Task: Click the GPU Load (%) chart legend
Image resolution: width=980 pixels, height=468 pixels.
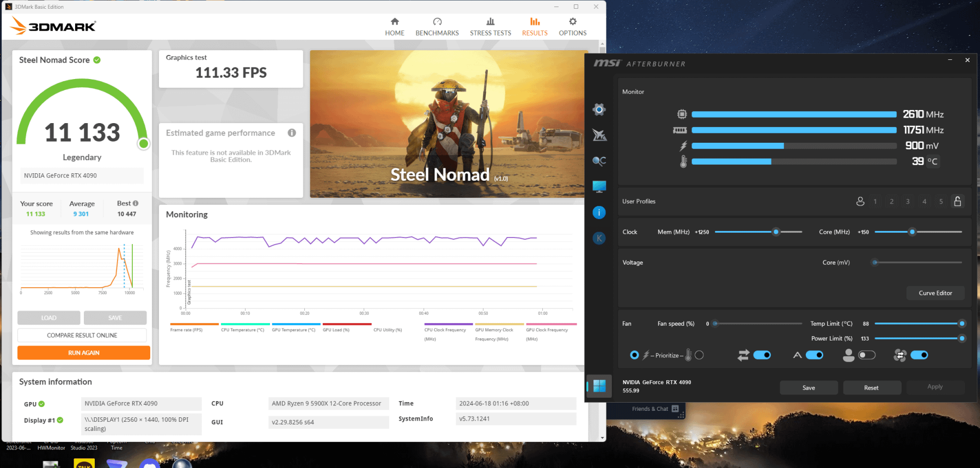Action: point(347,328)
